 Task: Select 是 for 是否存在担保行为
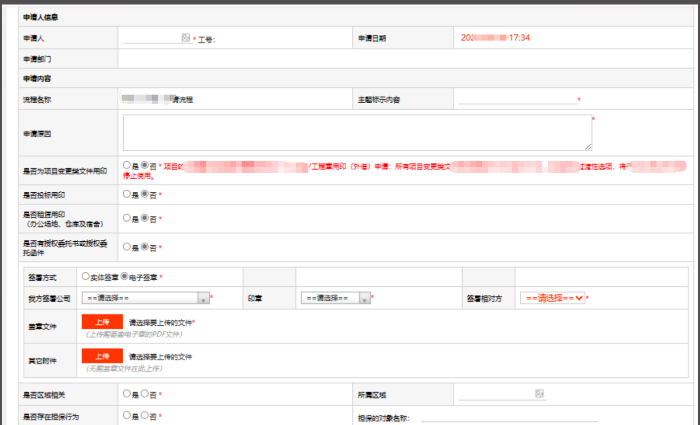click(x=126, y=415)
